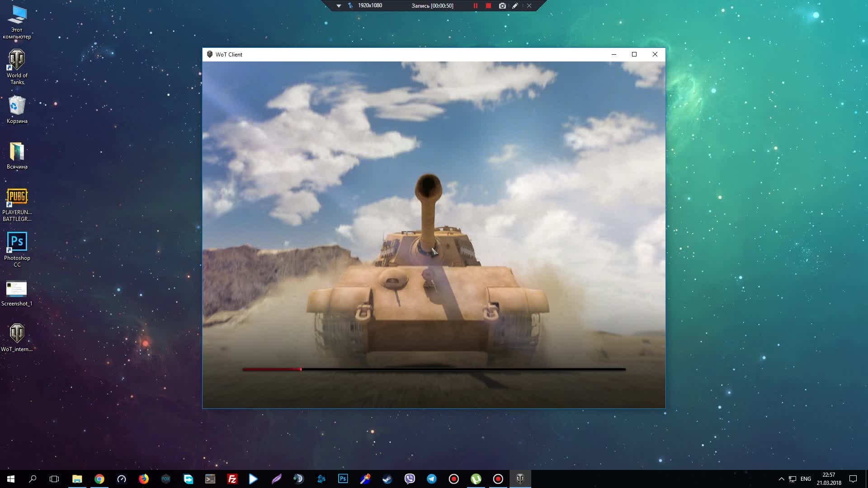868x488 pixels.
Task: Launch Firefox from taskbar
Action: (144, 479)
